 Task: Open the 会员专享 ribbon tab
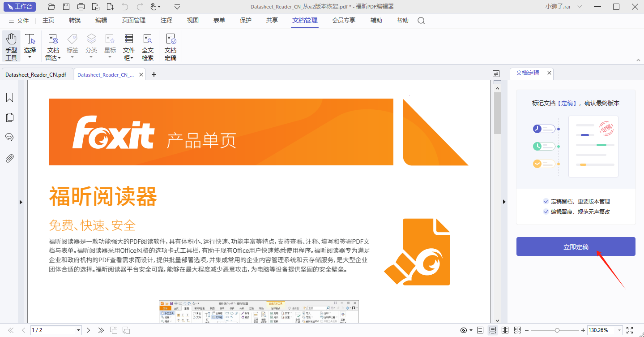(344, 21)
